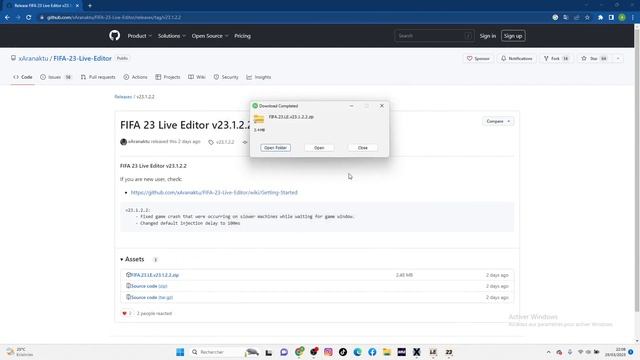Image resolution: width=640 pixels, height=360 pixels.
Task: Click the Notifications button
Action: point(516,59)
